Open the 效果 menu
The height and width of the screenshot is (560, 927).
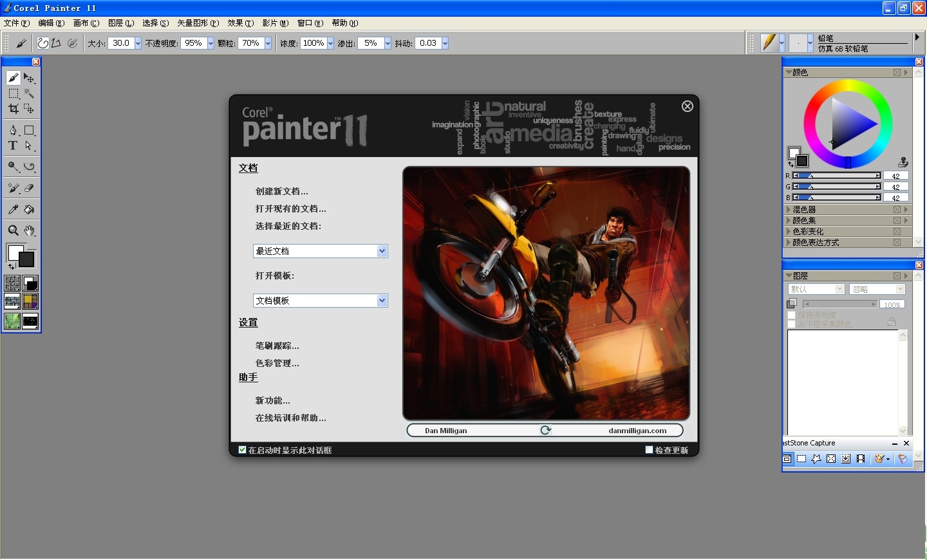coord(241,23)
